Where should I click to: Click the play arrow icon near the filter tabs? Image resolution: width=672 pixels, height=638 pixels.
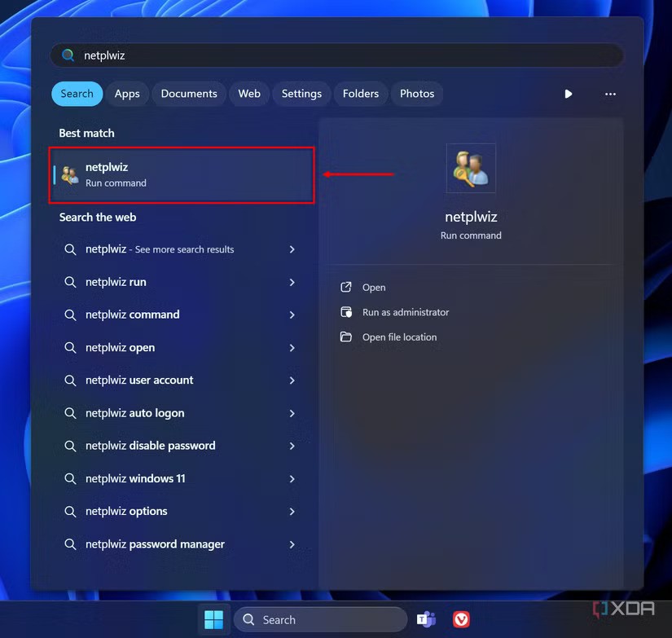coord(568,94)
